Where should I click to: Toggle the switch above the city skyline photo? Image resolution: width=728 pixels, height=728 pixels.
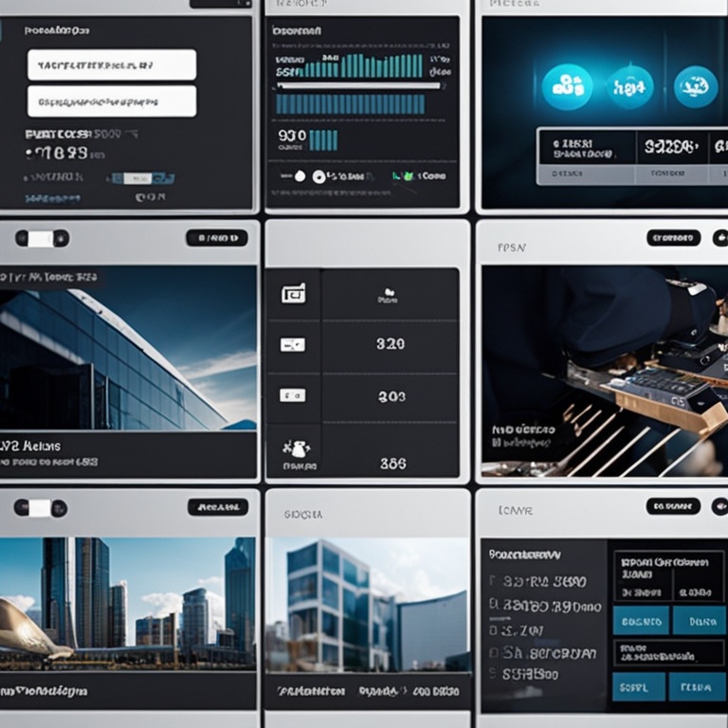coord(42,508)
